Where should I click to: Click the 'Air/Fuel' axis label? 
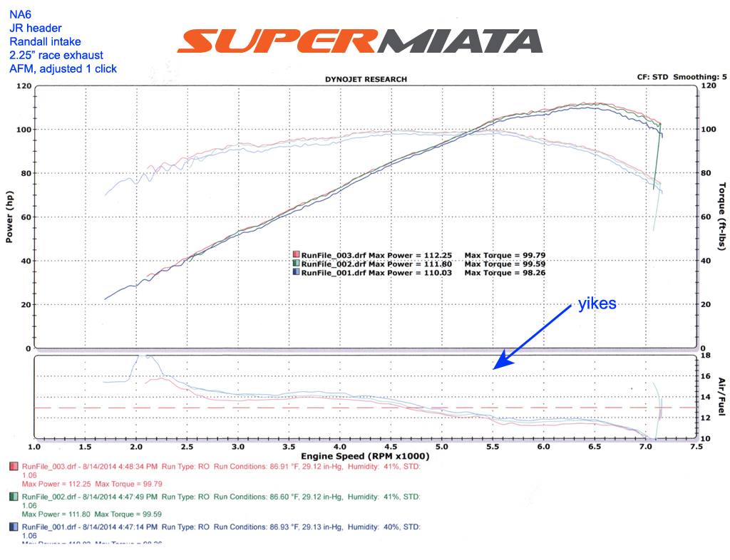pos(722,397)
